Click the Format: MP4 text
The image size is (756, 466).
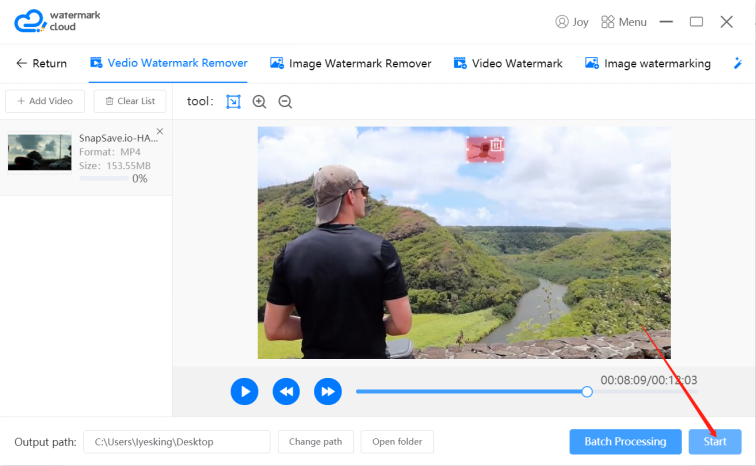pos(110,152)
